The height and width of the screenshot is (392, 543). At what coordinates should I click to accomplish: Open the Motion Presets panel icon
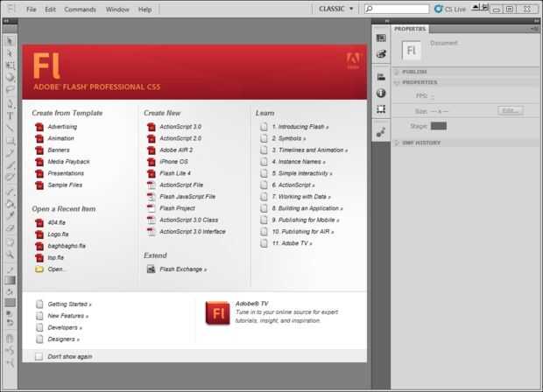381,132
